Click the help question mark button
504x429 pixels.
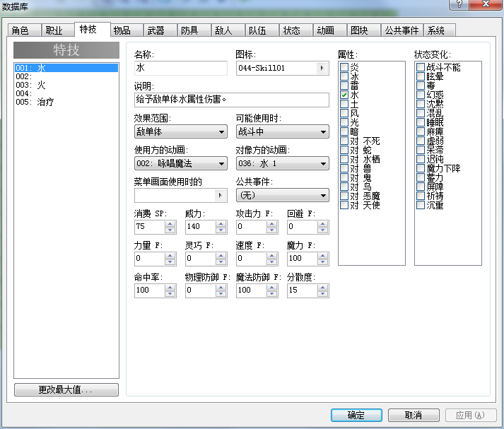(459, 4)
